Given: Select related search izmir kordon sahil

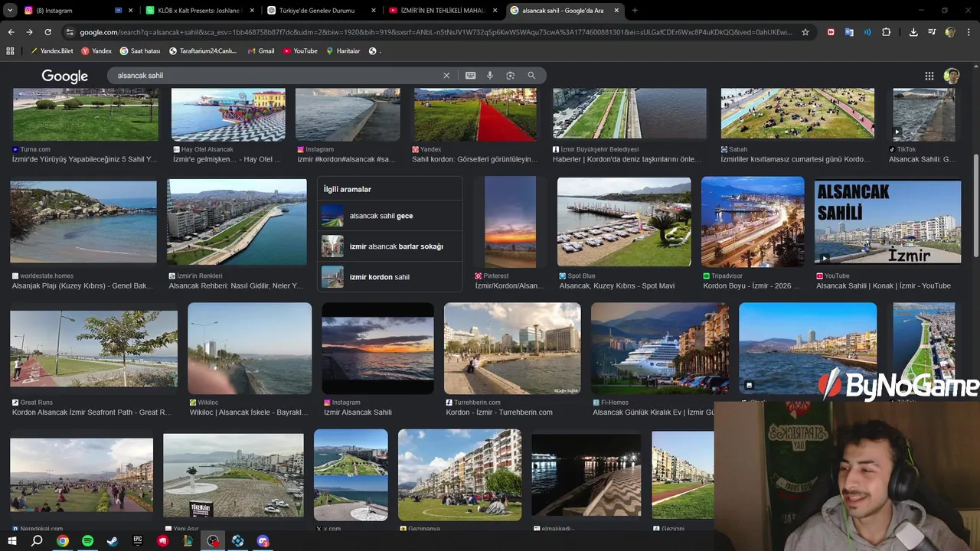Looking at the screenshot, I should pos(390,277).
